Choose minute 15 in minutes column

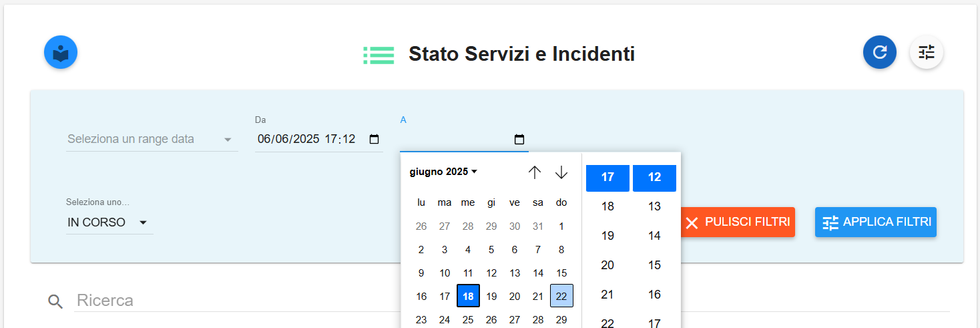[x=654, y=265]
